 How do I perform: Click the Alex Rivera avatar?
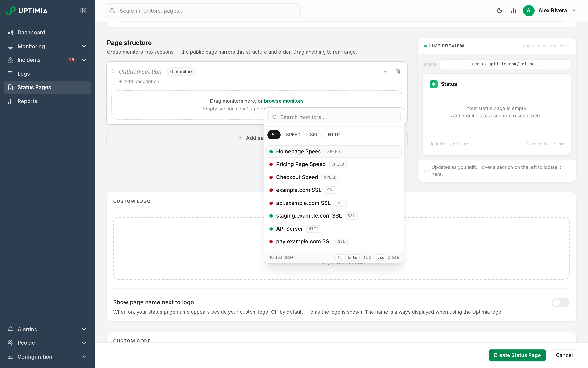pyautogui.click(x=528, y=10)
